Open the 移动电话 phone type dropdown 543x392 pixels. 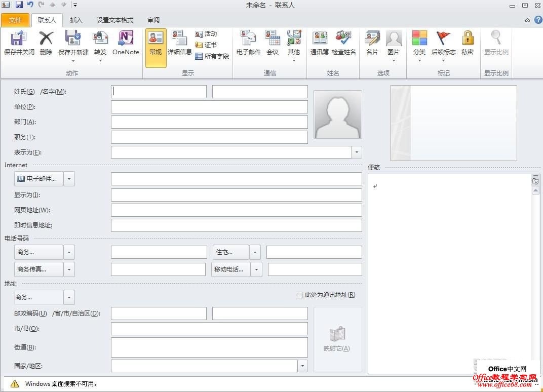[x=255, y=269]
